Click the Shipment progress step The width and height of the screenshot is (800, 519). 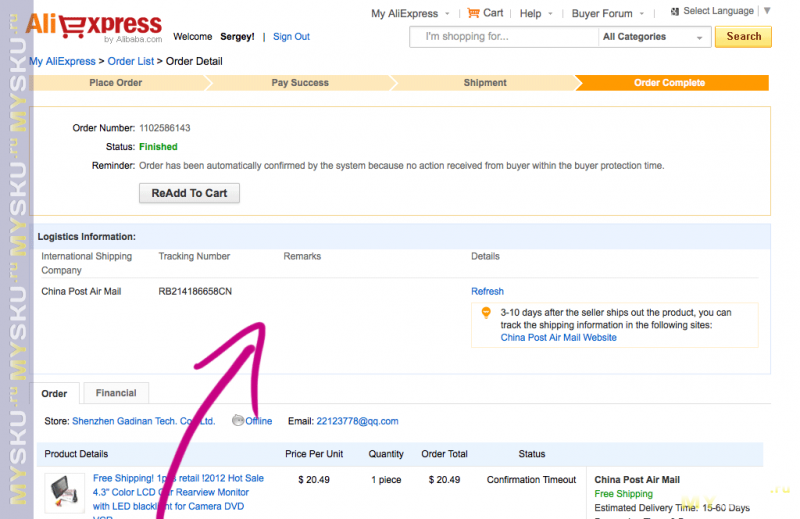[x=485, y=83]
